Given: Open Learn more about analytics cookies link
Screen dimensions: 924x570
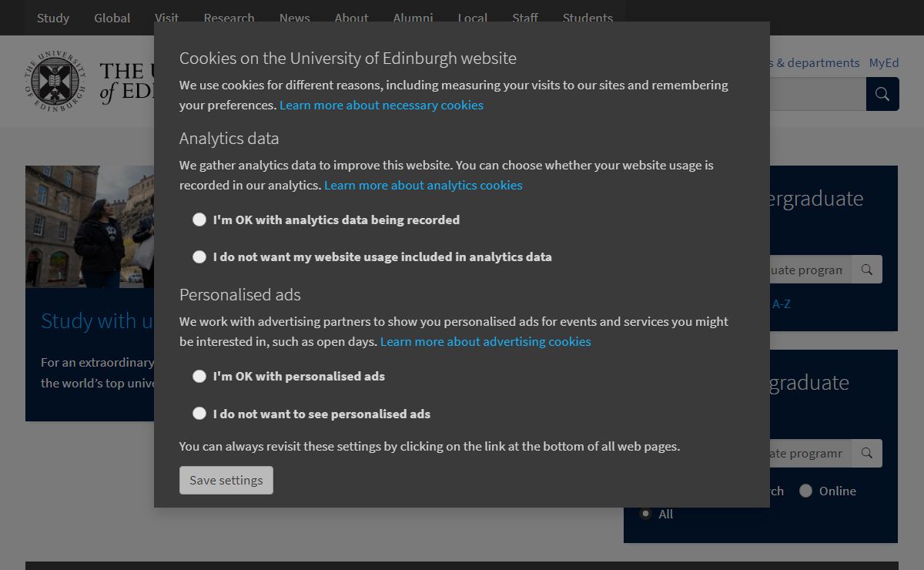Looking at the screenshot, I should click(x=423, y=185).
